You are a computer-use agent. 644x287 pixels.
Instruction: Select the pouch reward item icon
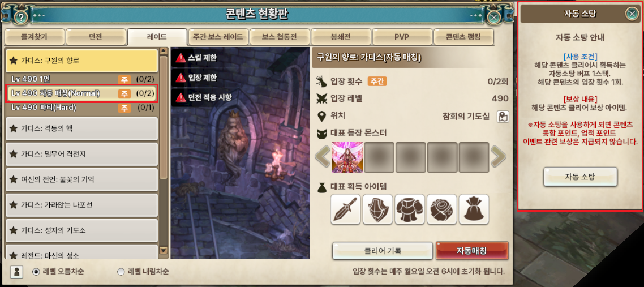click(474, 209)
